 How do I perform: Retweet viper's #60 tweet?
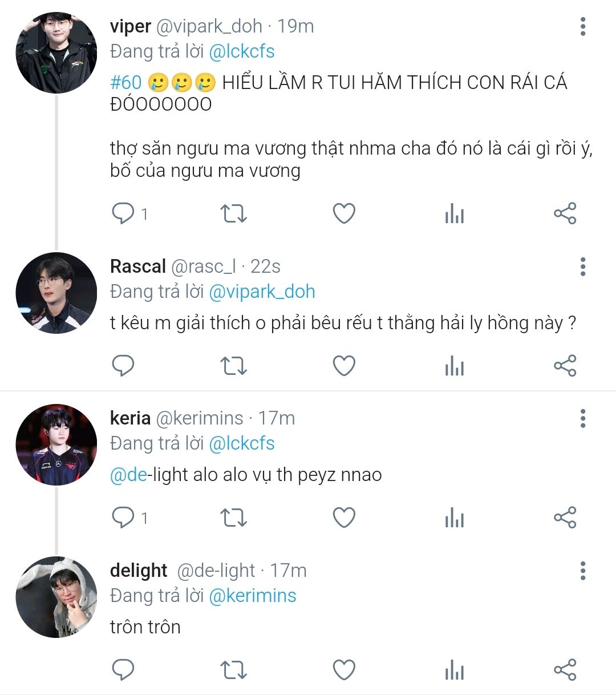tap(233, 214)
